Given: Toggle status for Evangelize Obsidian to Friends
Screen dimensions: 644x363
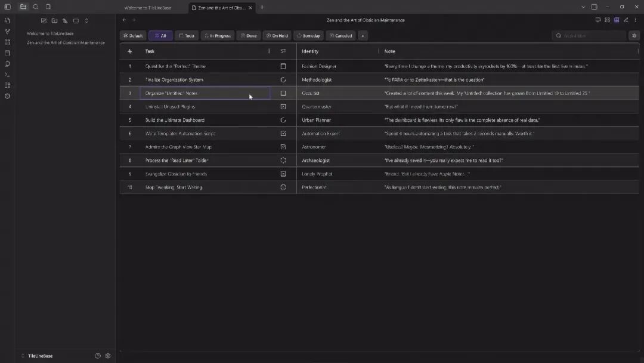Looking at the screenshot, I should point(283,174).
